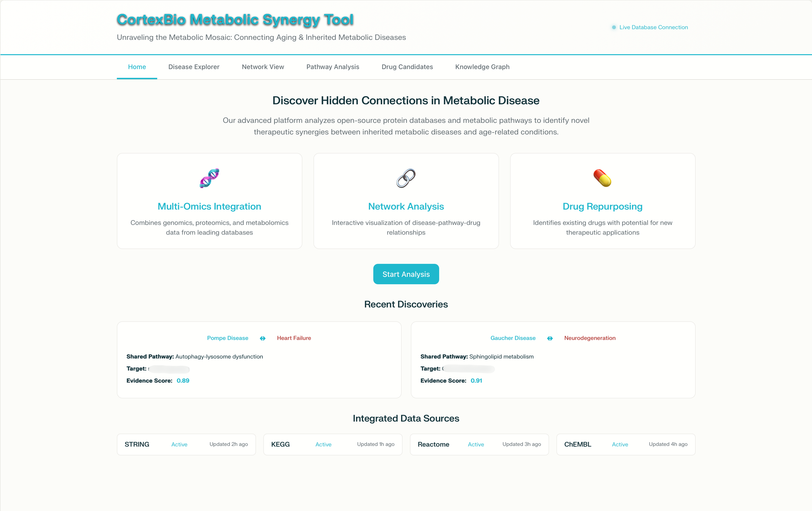Select the ChEMBL data source card
812x511 pixels.
(x=626, y=444)
